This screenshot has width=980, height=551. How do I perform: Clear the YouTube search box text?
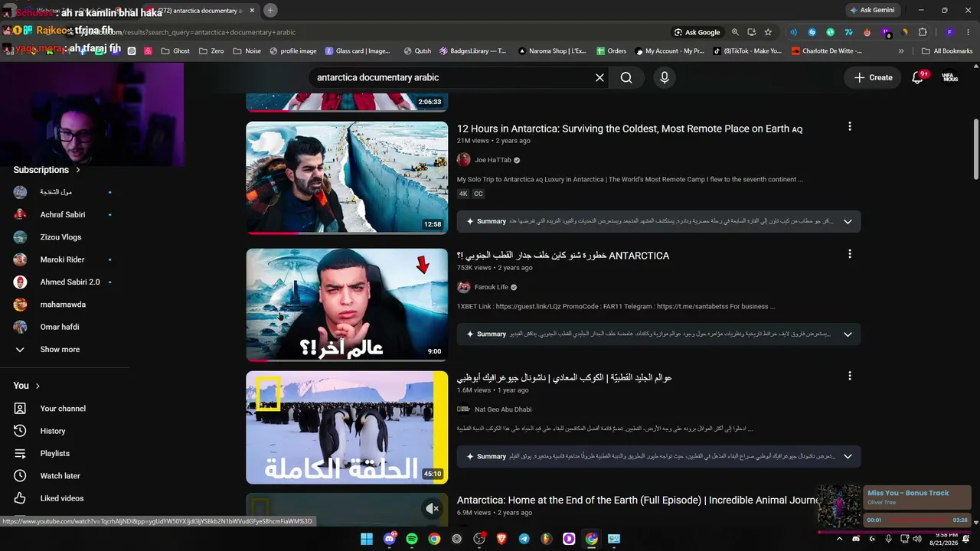[599, 77]
